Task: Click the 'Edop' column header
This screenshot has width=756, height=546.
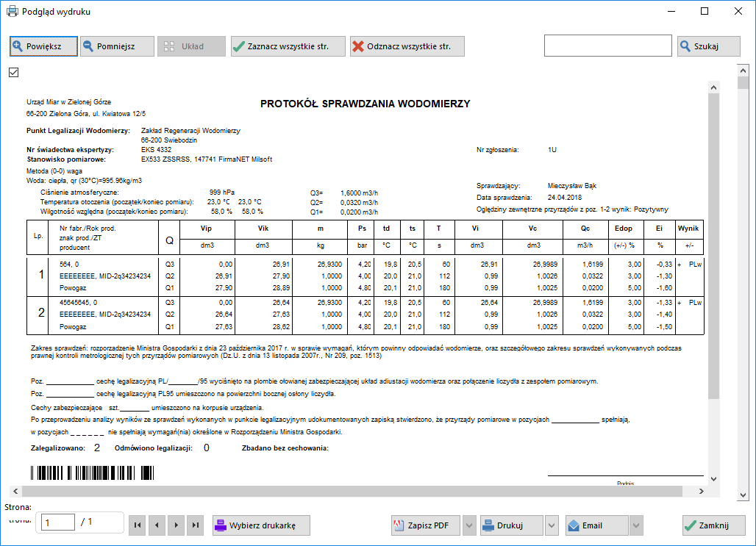Action: click(x=624, y=229)
